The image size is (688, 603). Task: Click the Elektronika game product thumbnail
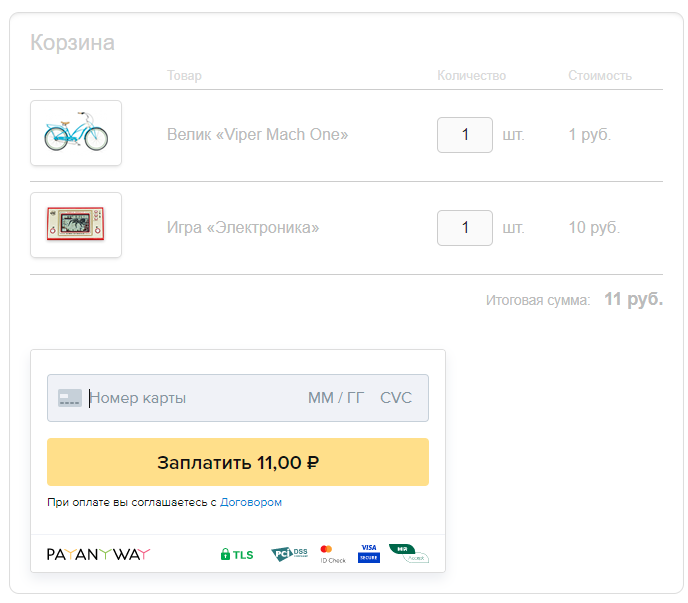[x=76, y=225]
